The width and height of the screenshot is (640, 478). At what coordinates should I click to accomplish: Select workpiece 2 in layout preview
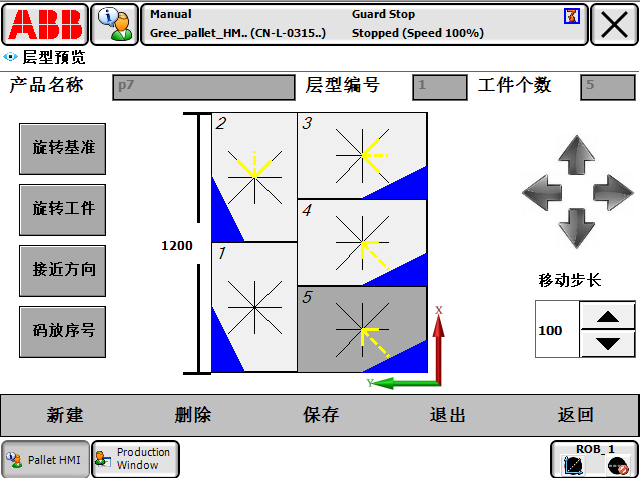coord(254,177)
